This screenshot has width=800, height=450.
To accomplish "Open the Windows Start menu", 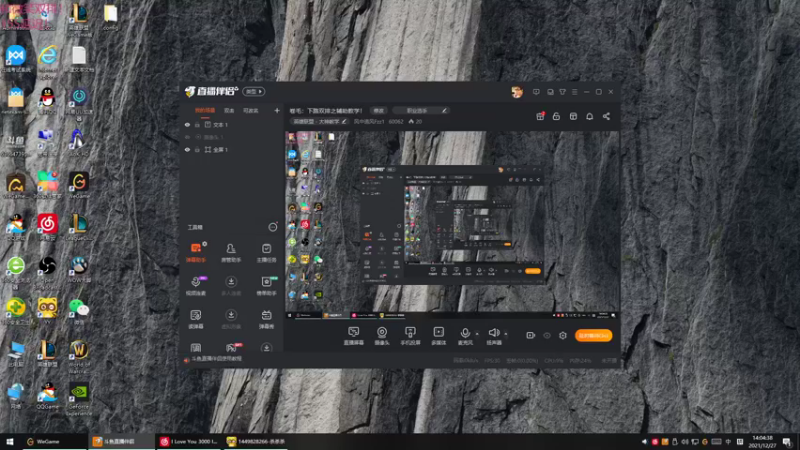I will pyautogui.click(x=9, y=442).
